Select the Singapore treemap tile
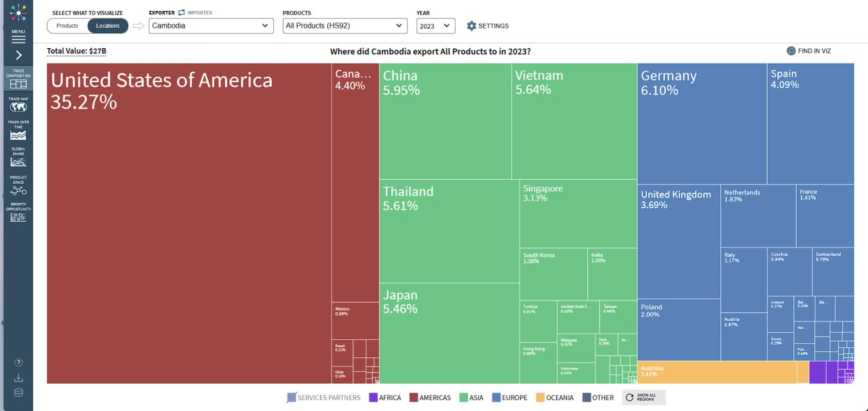 click(578, 214)
